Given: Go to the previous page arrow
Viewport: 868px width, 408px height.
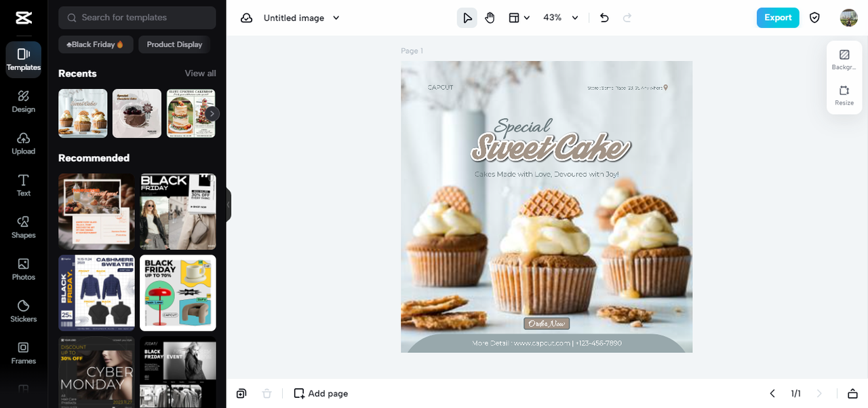Looking at the screenshot, I should (x=772, y=394).
